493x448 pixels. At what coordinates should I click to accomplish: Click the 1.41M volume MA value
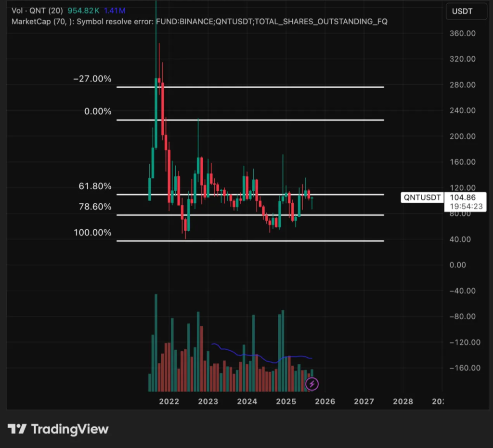point(123,10)
